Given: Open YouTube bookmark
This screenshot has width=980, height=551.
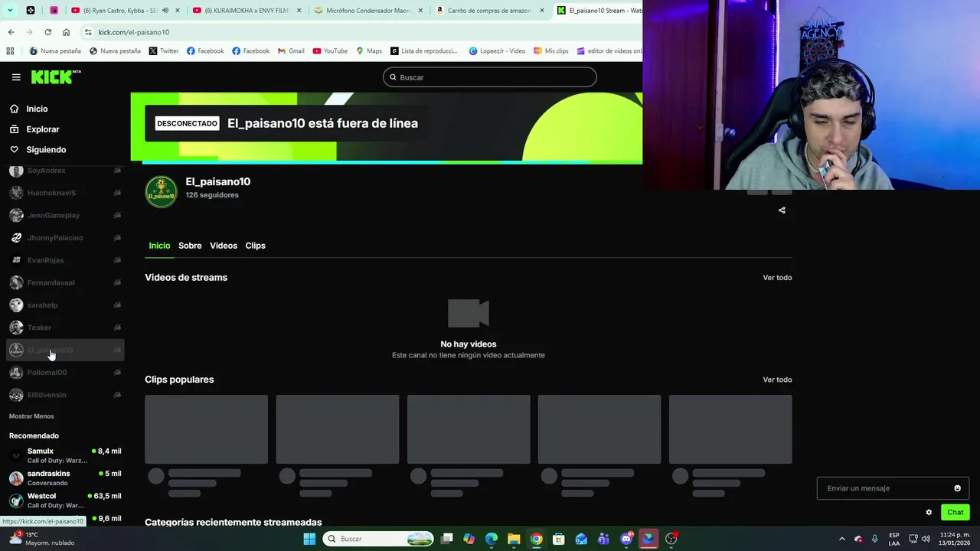Looking at the screenshot, I should pos(330,51).
